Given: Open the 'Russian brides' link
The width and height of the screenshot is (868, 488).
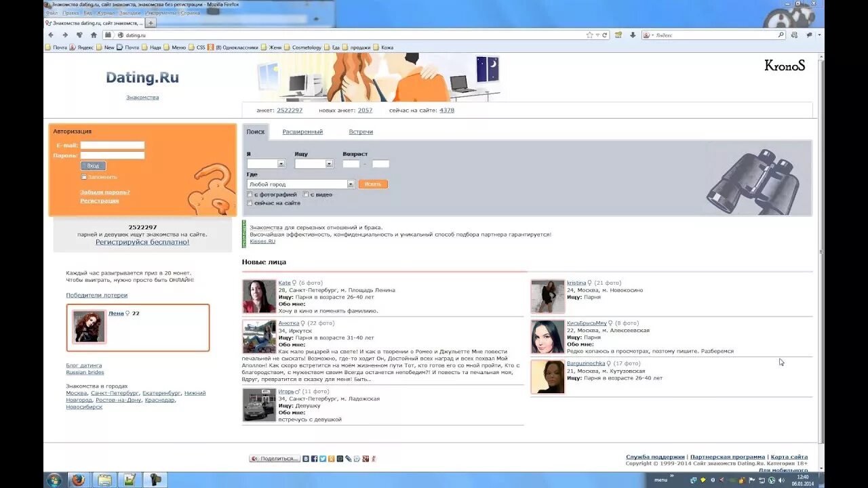Looking at the screenshot, I should coord(85,372).
